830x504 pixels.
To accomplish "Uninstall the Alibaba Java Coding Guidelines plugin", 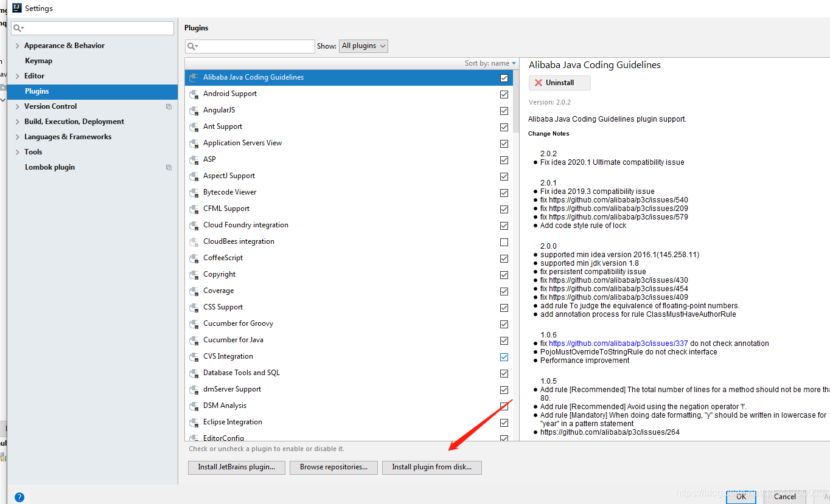I will click(x=560, y=83).
